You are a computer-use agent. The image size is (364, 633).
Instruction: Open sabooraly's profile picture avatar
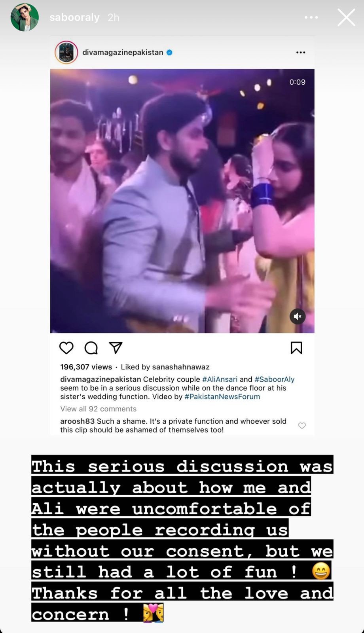point(25,17)
